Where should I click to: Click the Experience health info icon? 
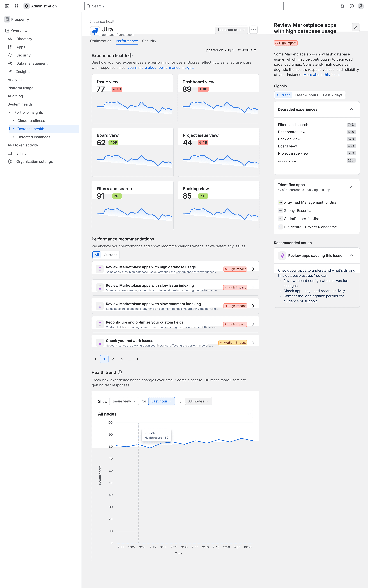pyautogui.click(x=130, y=55)
